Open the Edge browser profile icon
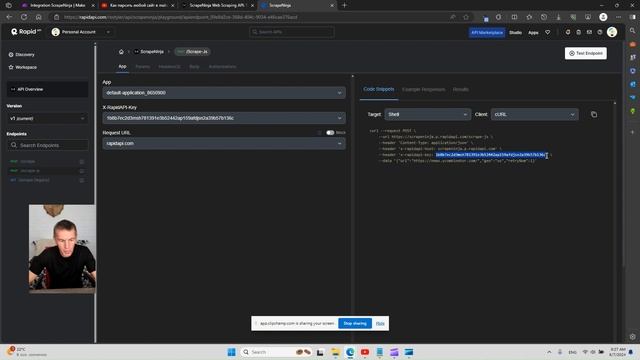 click(x=603, y=17)
